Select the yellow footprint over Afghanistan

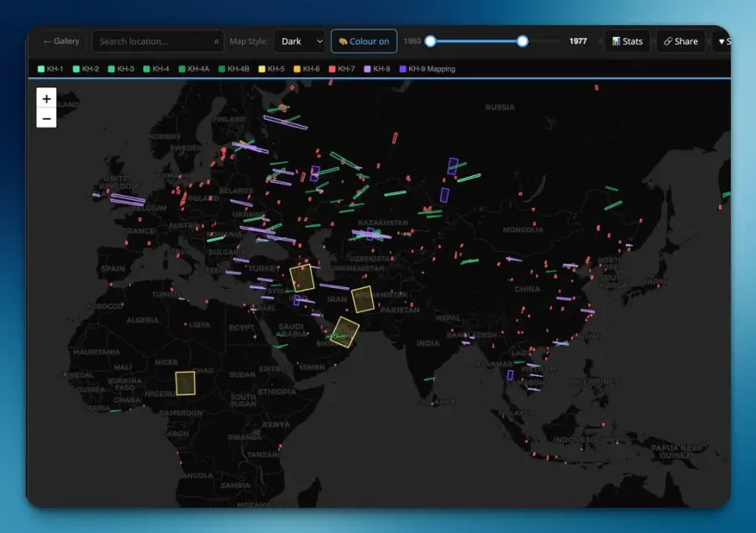click(363, 300)
